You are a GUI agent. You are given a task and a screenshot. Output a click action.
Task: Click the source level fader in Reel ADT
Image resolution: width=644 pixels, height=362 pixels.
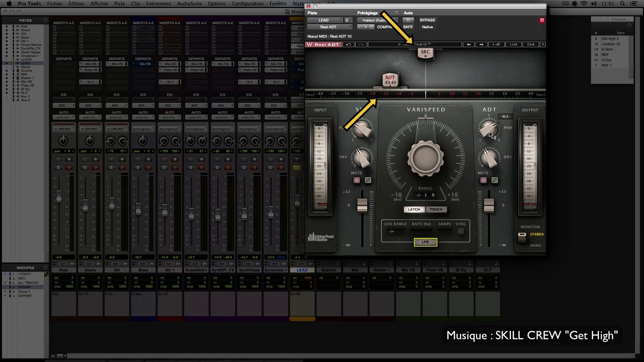tap(362, 205)
